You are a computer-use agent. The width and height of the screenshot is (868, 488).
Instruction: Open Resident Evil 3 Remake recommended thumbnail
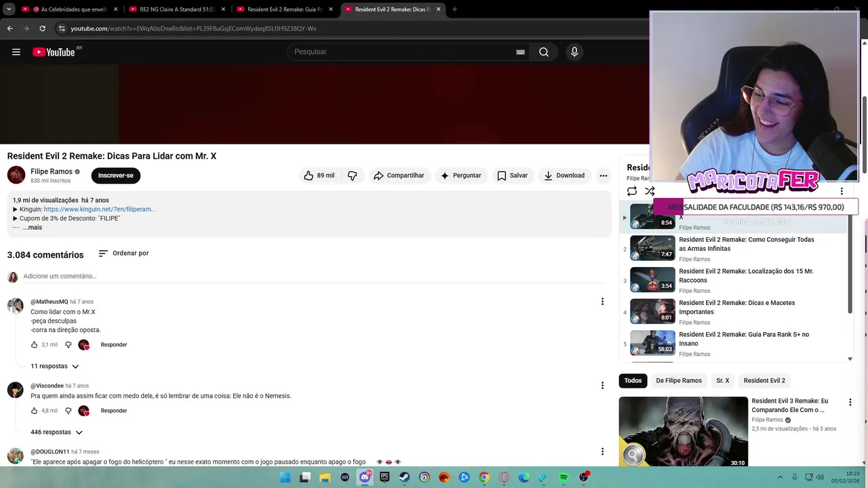[x=684, y=432]
